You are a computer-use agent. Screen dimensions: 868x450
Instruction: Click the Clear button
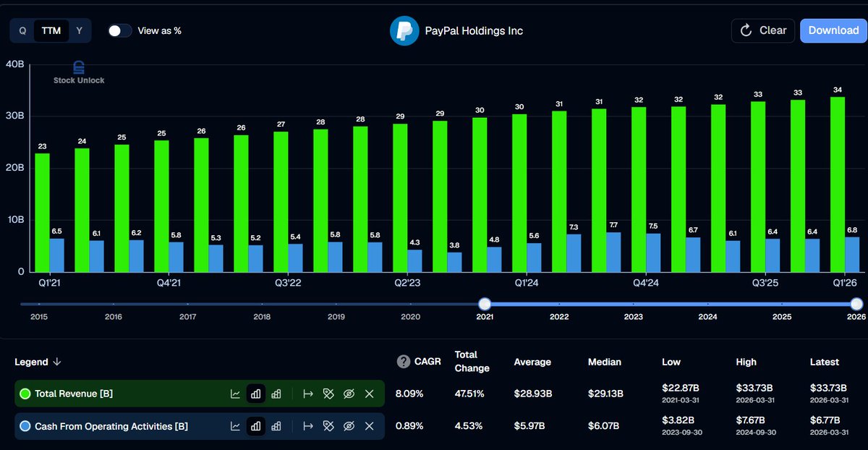pyautogui.click(x=763, y=30)
